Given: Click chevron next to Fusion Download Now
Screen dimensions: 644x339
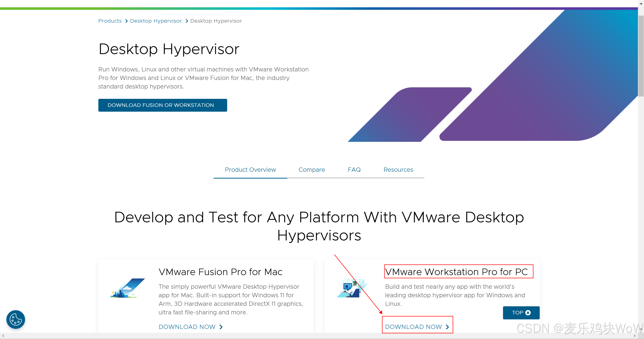Looking at the screenshot, I should 221,327.
